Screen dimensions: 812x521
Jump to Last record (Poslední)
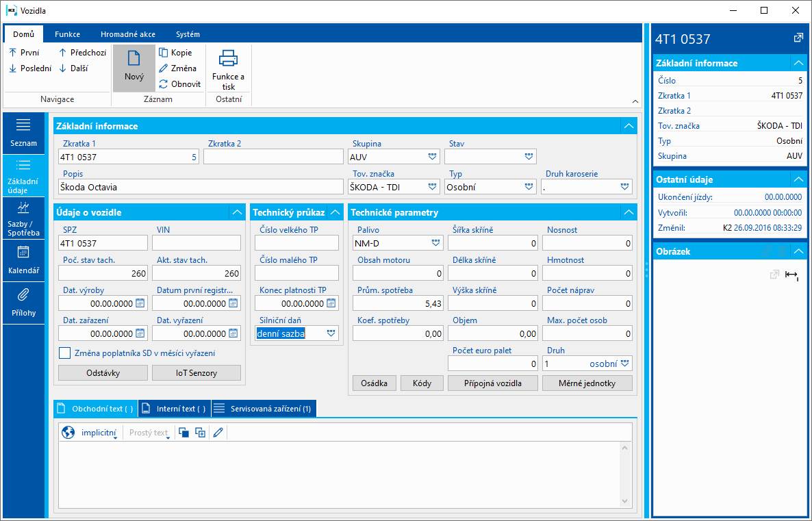tap(30, 68)
